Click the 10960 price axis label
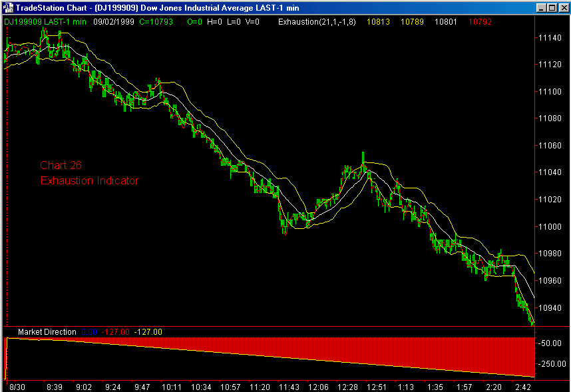Viewport: 571px width, 392px height. coord(550,281)
